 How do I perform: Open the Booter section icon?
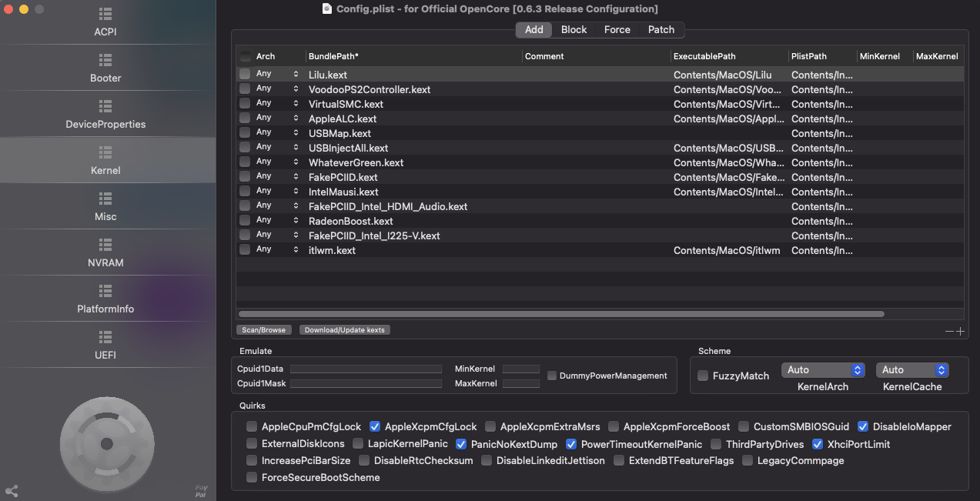(105, 60)
